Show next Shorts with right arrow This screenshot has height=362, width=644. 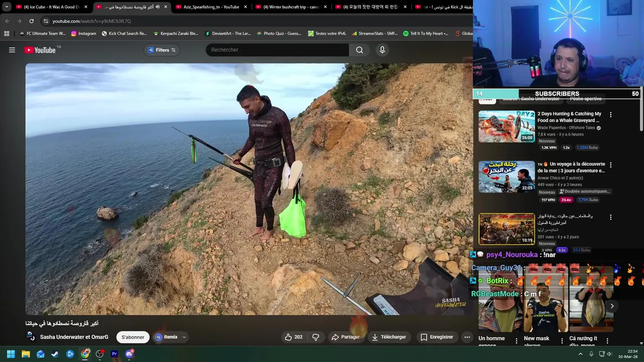(x=612, y=306)
